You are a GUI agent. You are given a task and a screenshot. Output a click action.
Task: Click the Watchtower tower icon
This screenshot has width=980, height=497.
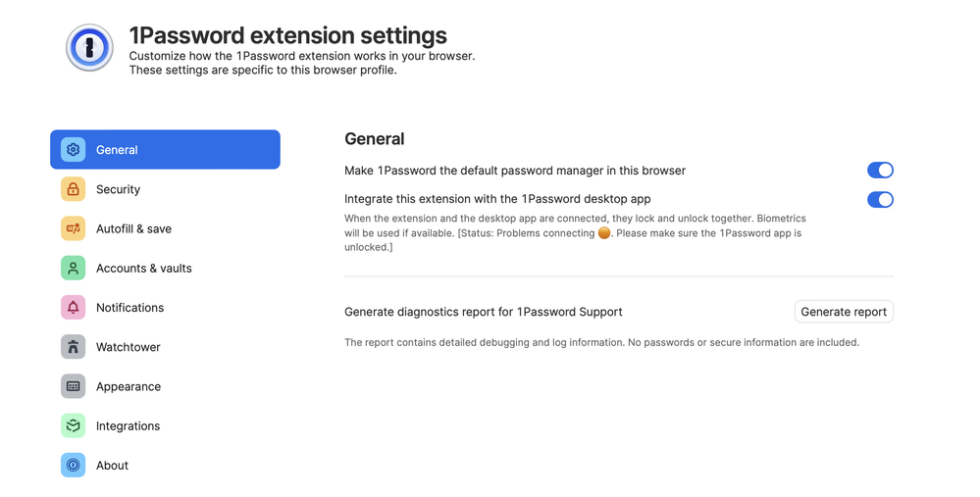[x=73, y=347]
